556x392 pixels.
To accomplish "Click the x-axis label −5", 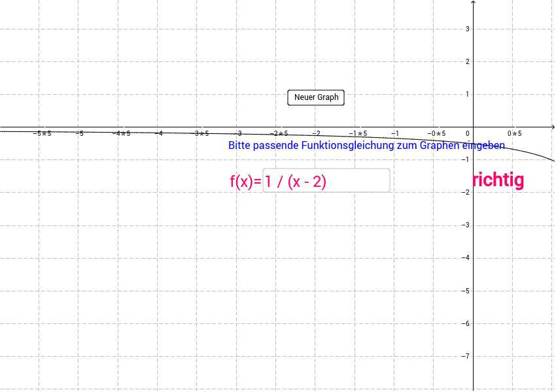I will (x=79, y=133).
